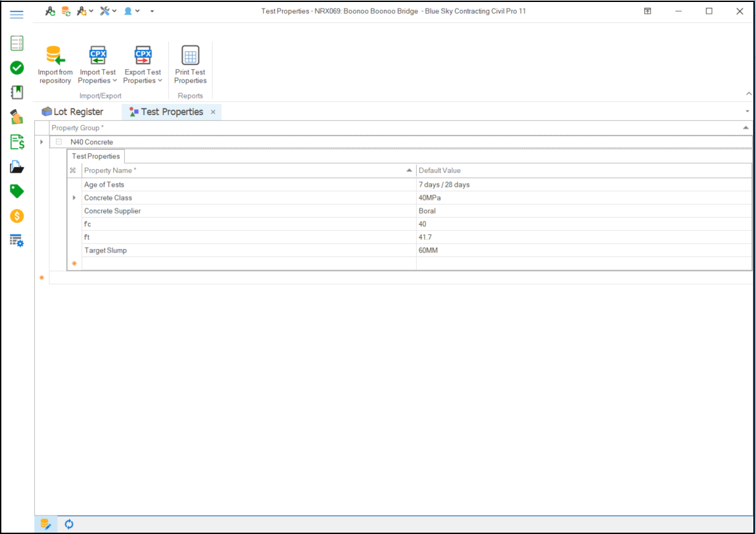The width and height of the screenshot is (756, 534).
Task: Open the green price tag sidebar icon
Action: pyautogui.click(x=17, y=191)
